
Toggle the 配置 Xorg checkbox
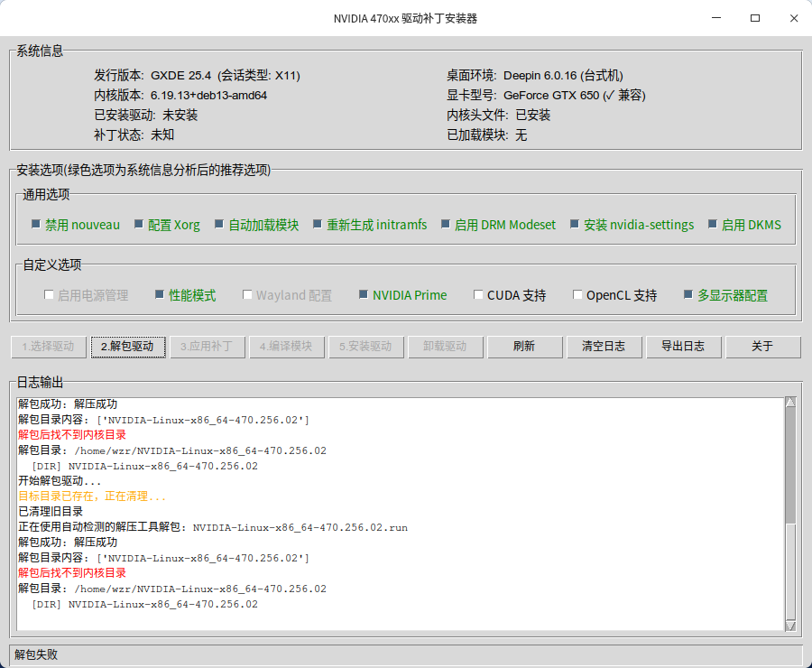pos(138,225)
